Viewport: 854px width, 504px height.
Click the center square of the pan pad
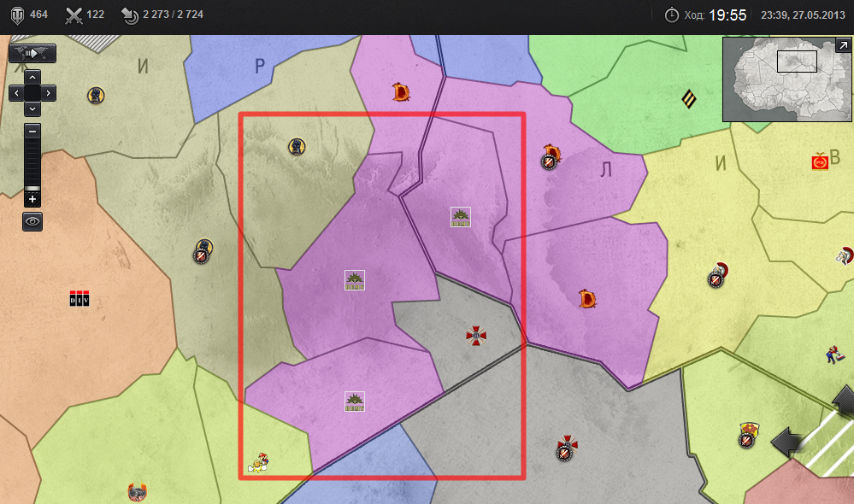click(x=32, y=93)
